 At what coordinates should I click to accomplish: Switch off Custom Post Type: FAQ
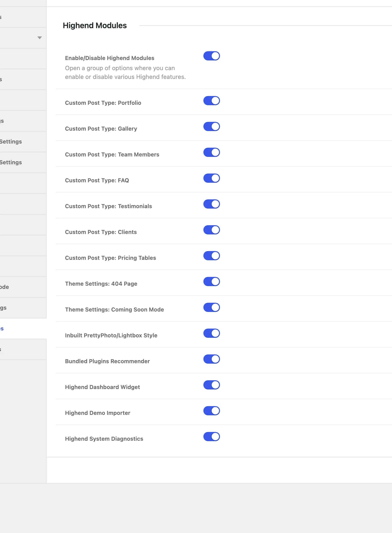(x=211, y=178)
